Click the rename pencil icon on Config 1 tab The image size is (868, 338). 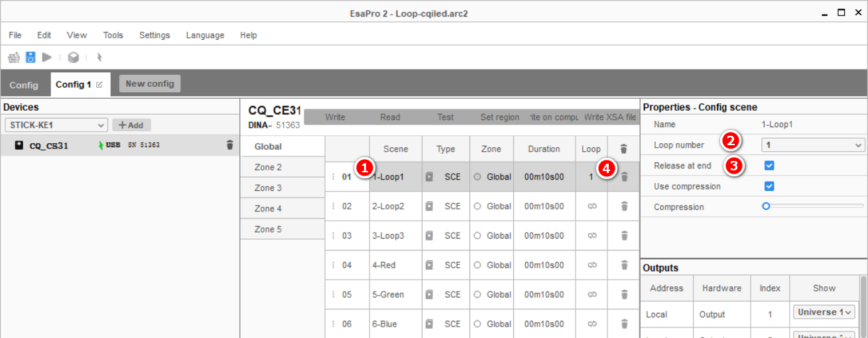99,84
